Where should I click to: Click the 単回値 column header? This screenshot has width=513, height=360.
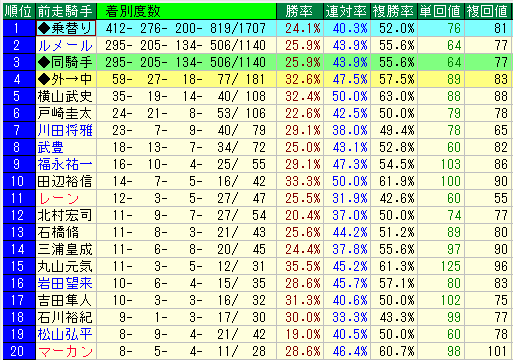tap(441, 11)
